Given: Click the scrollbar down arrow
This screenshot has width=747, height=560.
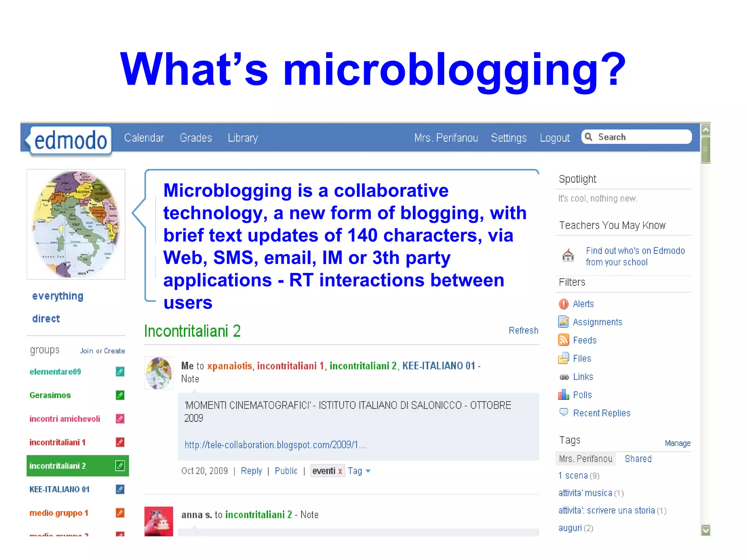Looking at the screenshot, I should (706, 530).
